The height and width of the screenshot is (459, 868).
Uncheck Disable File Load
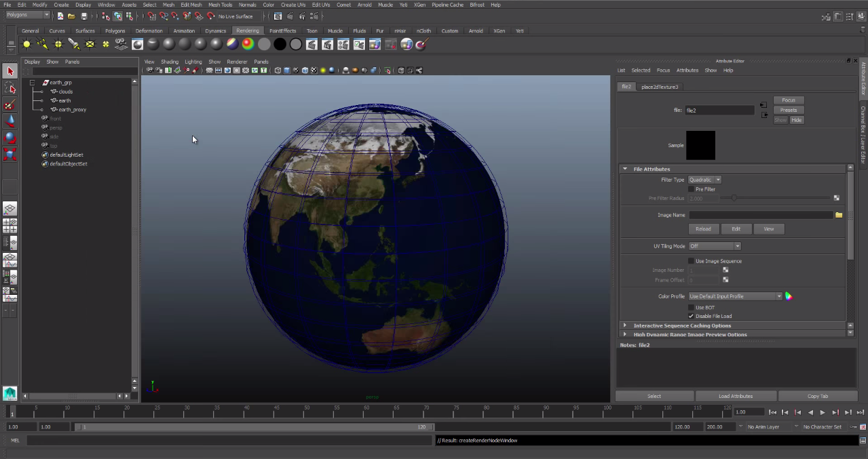[x=692, y=316]
